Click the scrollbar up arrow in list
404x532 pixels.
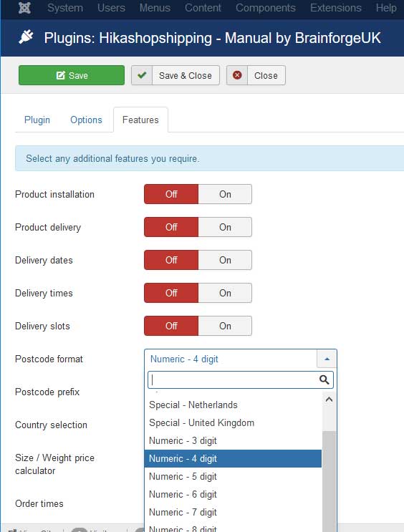(329, 400)
